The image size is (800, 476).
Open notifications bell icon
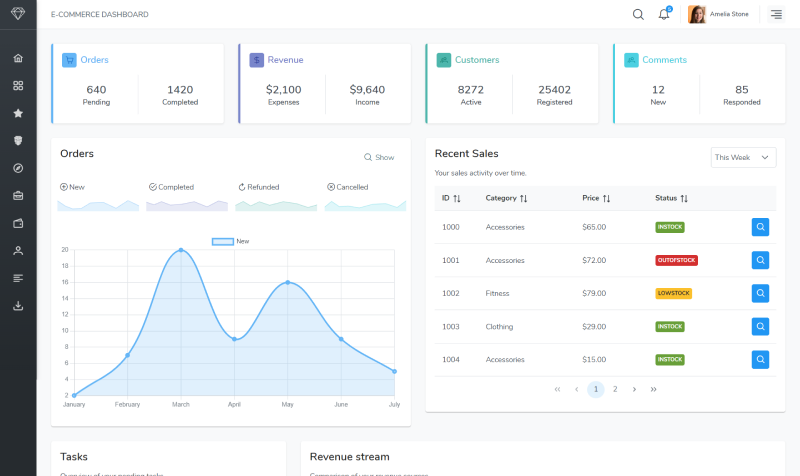click(x=664, y=14)
